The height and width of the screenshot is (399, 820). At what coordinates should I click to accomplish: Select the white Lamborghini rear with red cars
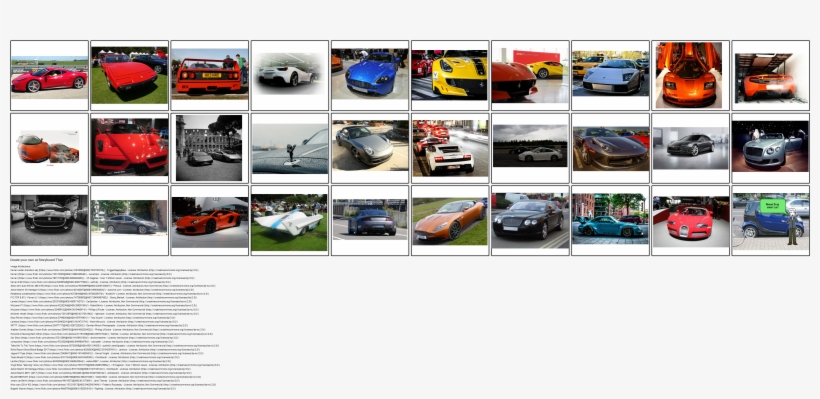pos(450,148)
